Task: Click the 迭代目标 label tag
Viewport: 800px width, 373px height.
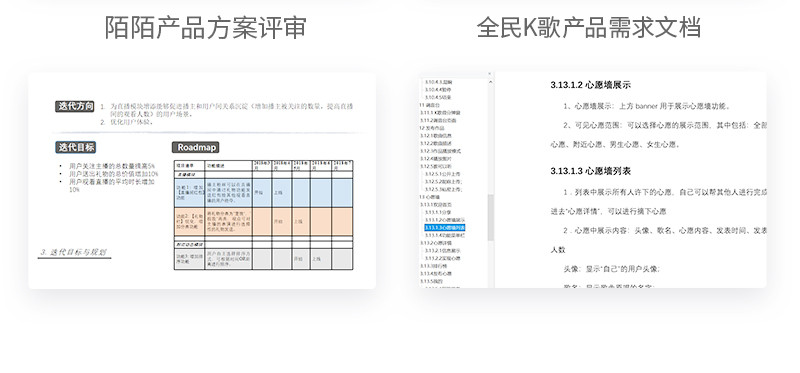Action: pyautogui.click(x=76, y=147)
